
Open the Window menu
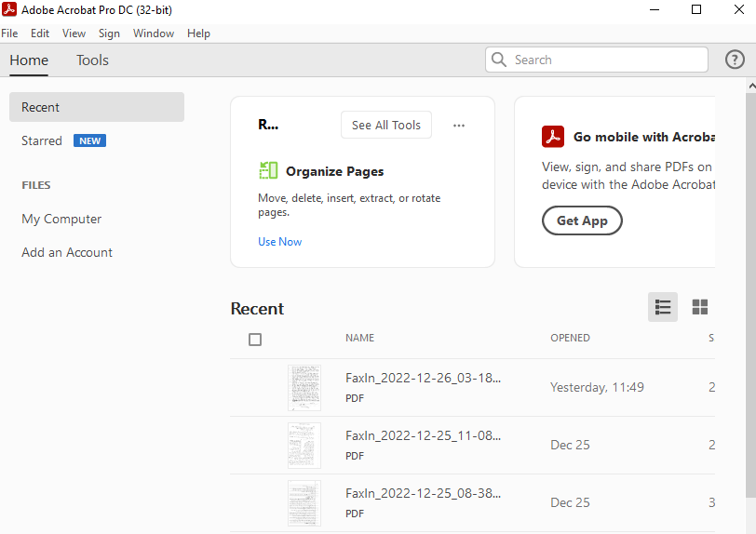(154, 33)
